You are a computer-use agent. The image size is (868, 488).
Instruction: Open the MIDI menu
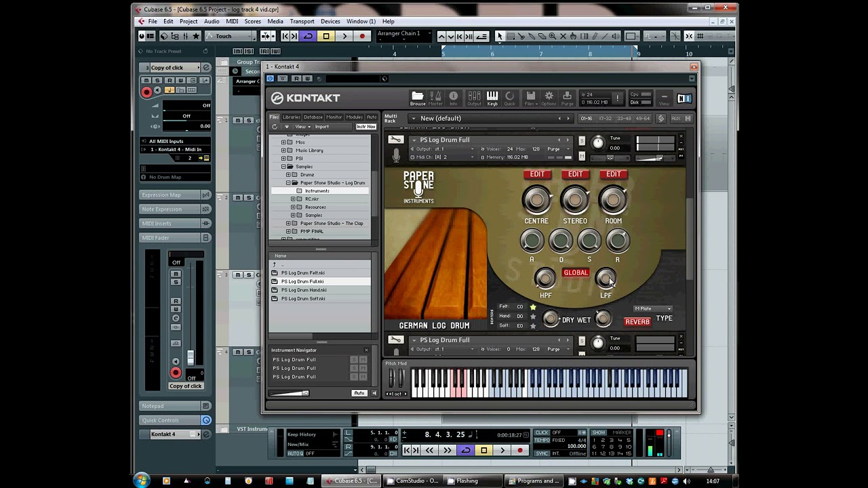pos(232,22)
